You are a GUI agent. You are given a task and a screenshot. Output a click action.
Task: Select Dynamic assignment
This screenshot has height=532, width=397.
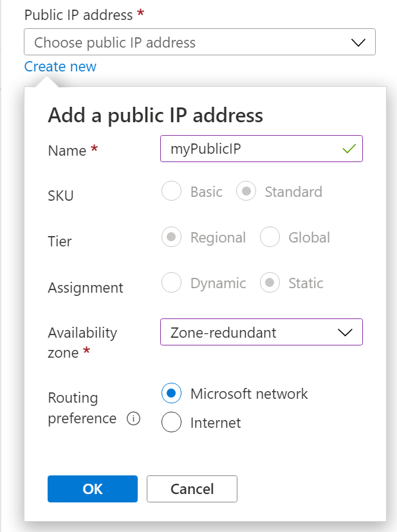click(171, 282)
